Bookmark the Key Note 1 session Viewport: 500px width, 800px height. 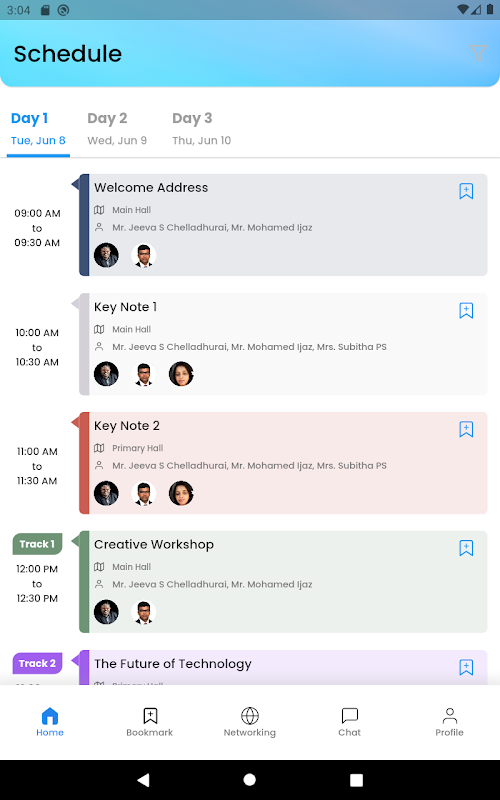[466, 310]
